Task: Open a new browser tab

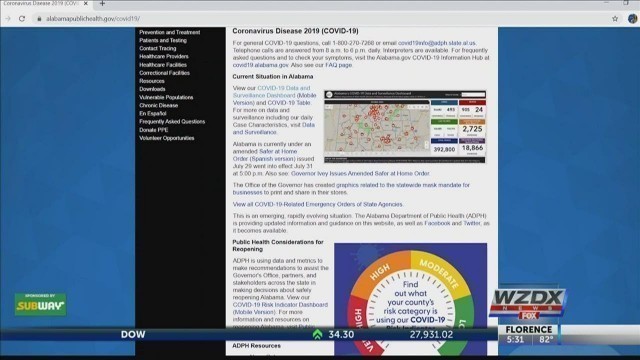Action: 102,4
